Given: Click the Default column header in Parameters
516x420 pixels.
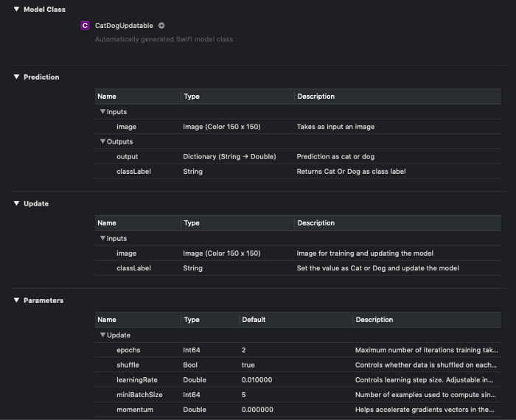Looking at the screenshot, I should (x=254, y=320).
